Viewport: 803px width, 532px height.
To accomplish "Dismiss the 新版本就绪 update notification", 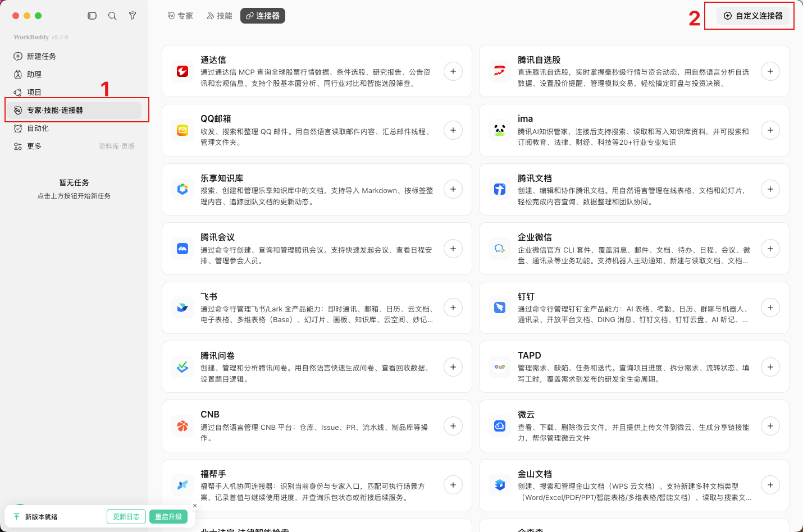I will [x=195, y=506].
